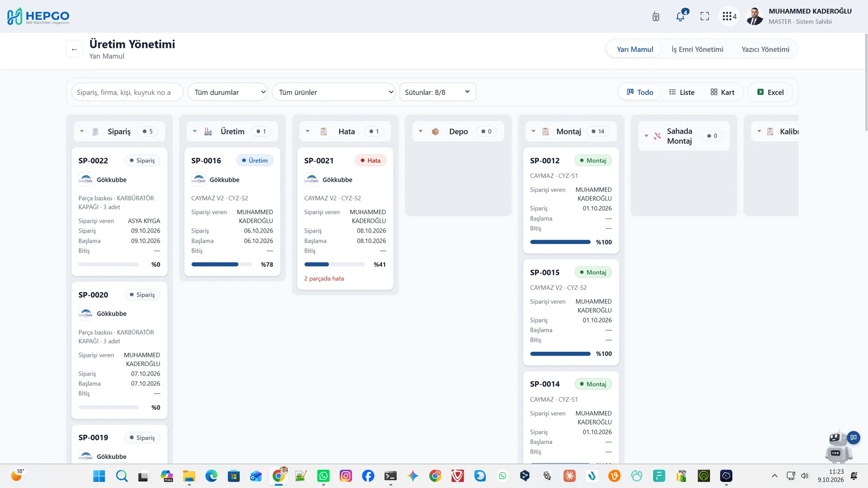Click the Hata column clipboard icon
868x488 pixels.
pyautogui.click(x=323, y=131)
